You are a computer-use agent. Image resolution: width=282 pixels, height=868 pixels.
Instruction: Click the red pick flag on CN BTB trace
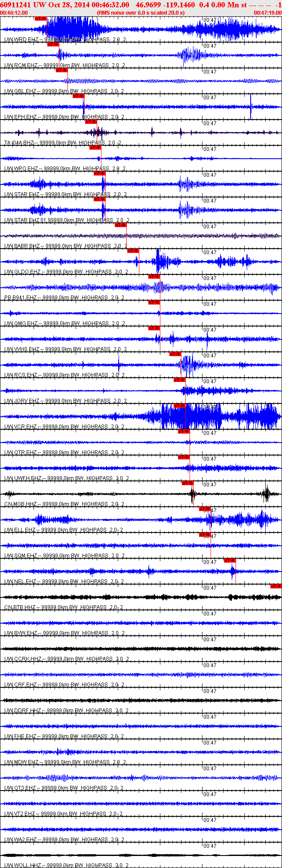pyautogui.click(x=276, y=586)
